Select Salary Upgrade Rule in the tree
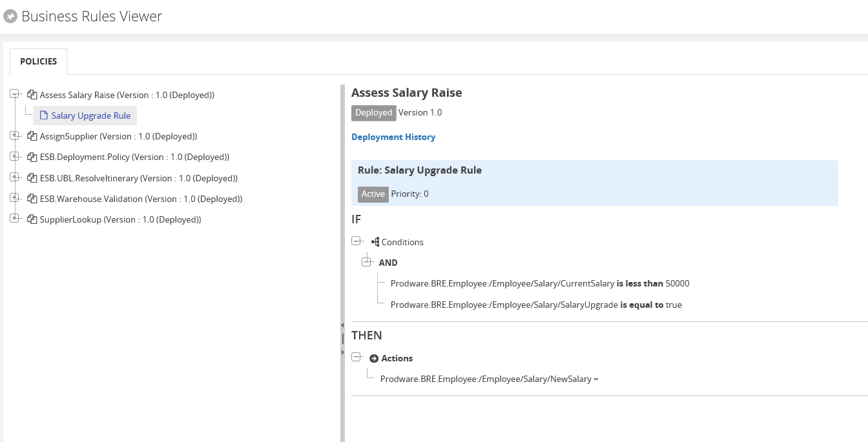Screen dimensions: 868x442 click(90, 116)
